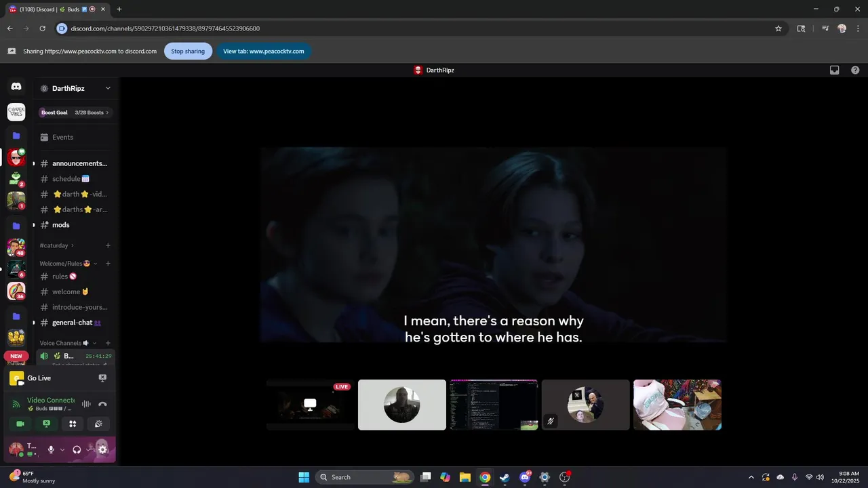Open File Explorer from the taskbar
This screenshot has height=488, width=868.
point(465,477)
